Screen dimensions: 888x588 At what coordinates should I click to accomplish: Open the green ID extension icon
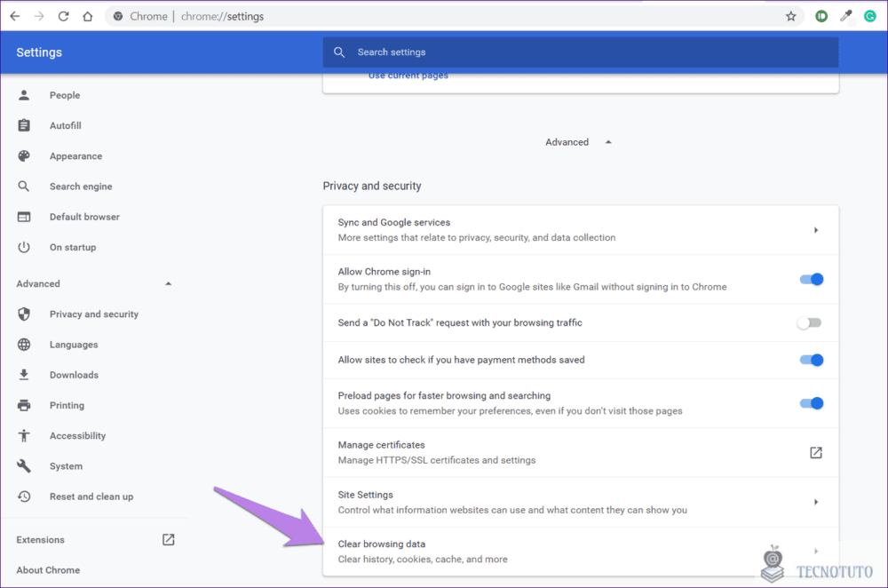[x=821, y=16]
